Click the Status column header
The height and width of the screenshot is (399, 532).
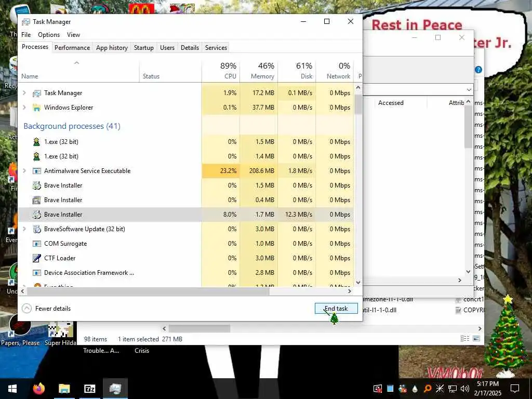[x=170, y=71]
